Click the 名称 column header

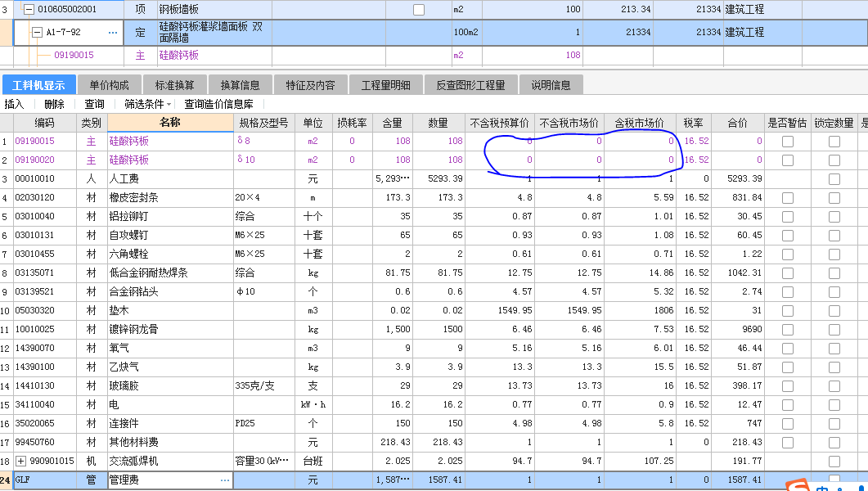pos(170,123)
